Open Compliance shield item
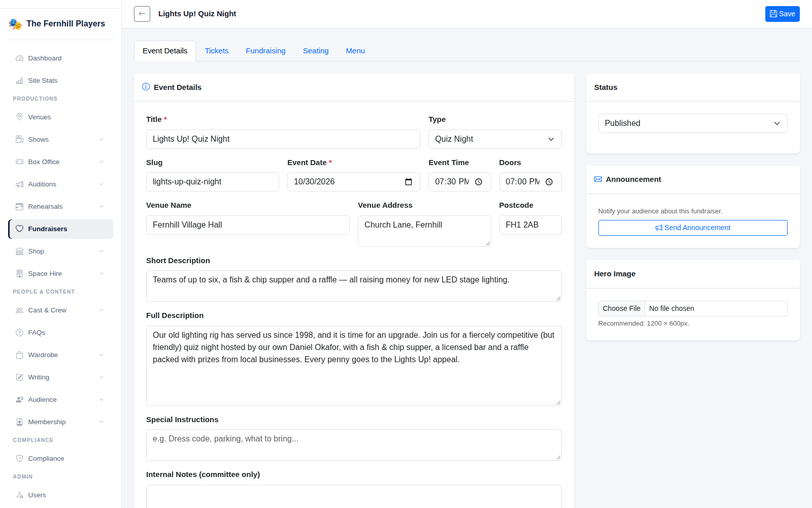Viewport: 812px width, 508px height. click(60, 459)
